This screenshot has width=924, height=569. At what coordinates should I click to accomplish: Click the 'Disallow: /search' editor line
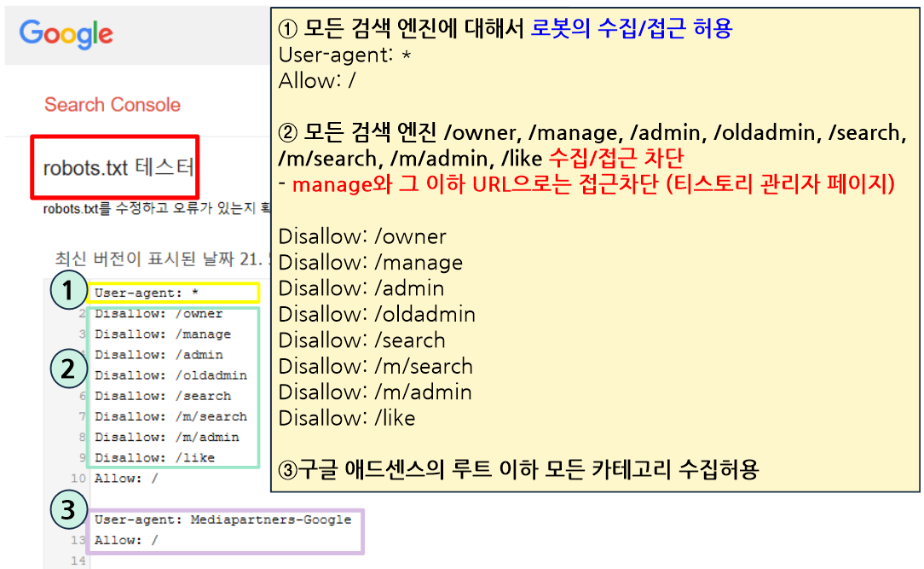(163, 396)
